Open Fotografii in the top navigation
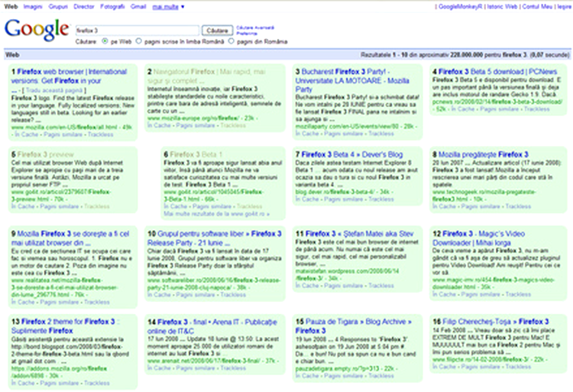This screenshot has height=392, width=573. click(x=112, y=7)
